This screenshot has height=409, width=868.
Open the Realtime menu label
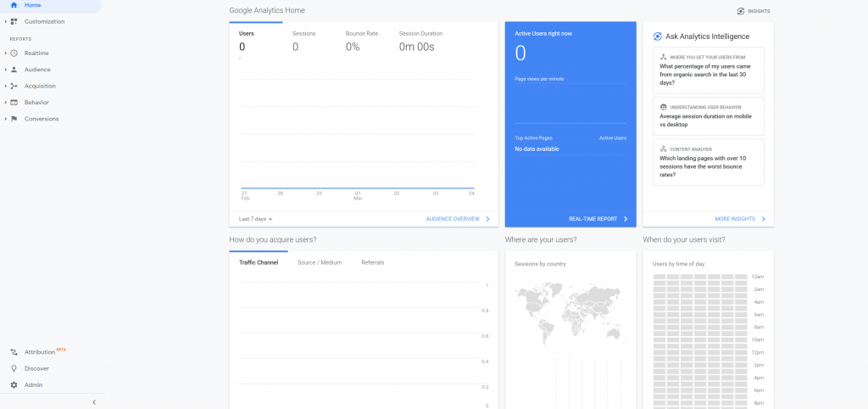pyautogui.click(x=36, y=53)
